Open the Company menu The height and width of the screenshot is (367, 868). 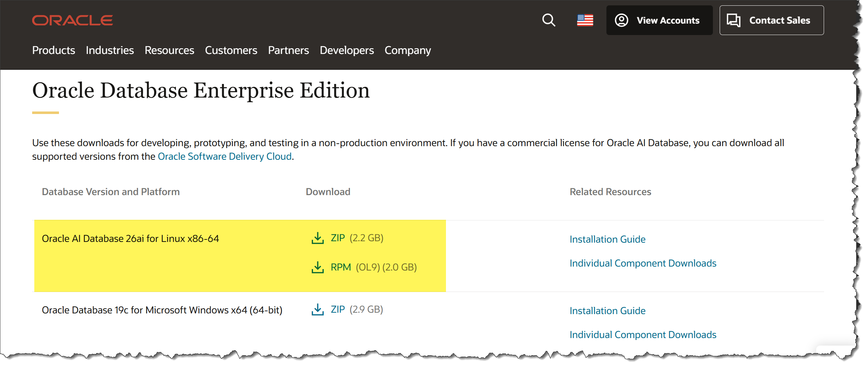(408, 50)
